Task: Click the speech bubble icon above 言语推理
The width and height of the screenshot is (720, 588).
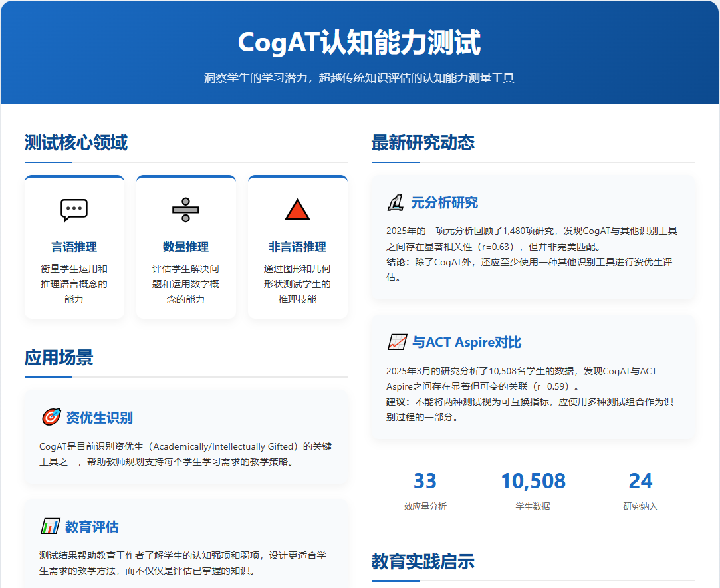Action: tap(74, 210)
